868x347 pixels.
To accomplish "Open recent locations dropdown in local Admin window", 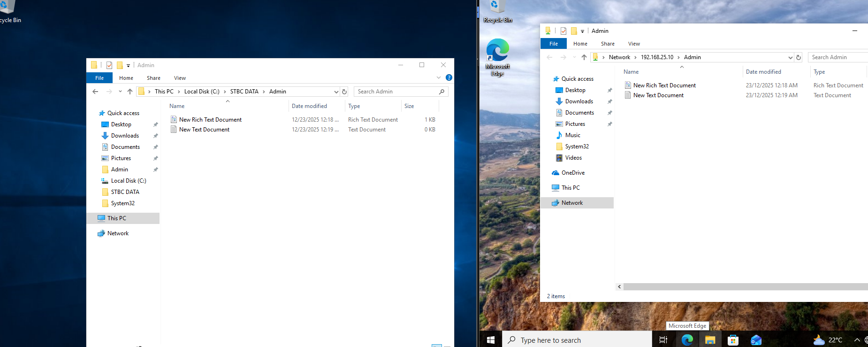I will [120, 92].
